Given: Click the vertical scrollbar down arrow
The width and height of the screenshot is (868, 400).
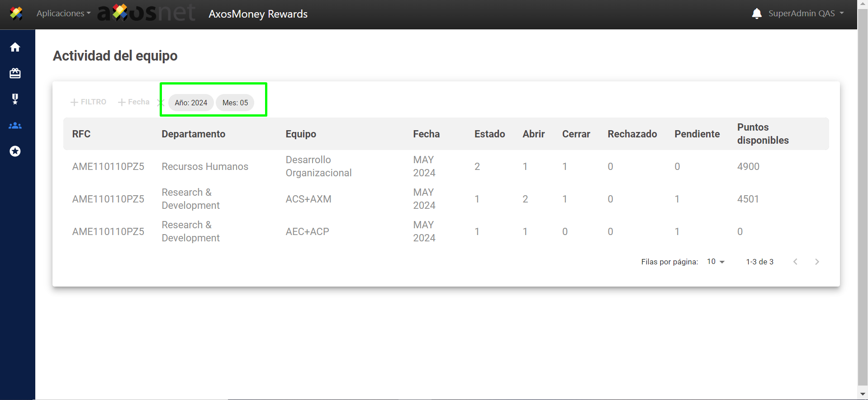Looking at the screenshot, I should pos(863,395).
